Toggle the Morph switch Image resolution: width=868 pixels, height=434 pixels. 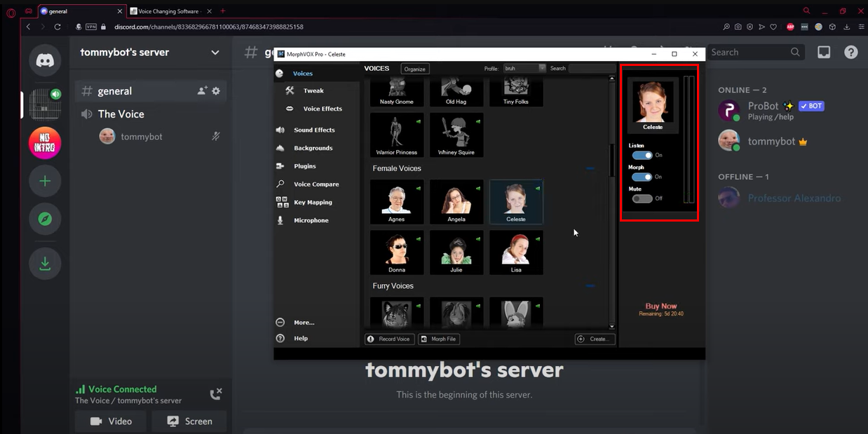642,177
